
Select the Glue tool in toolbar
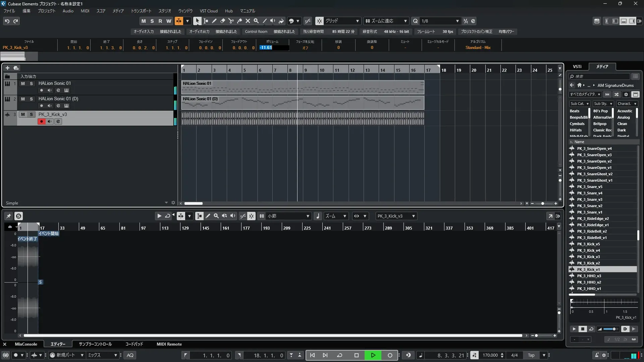239,21
